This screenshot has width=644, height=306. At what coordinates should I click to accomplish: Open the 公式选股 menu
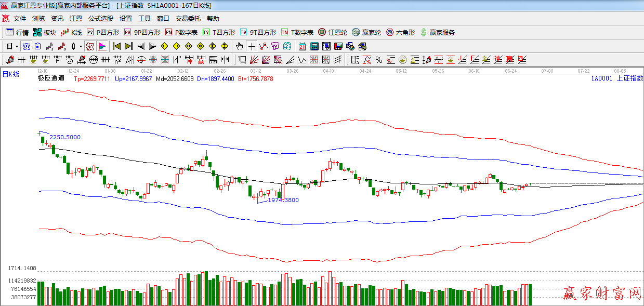[100, 18]
